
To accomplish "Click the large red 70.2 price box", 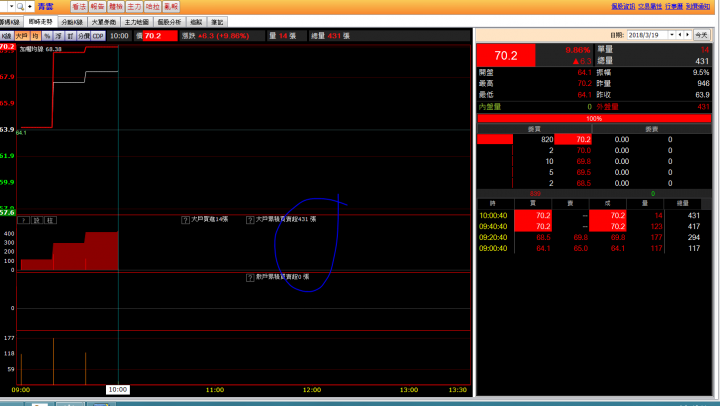I will click(x=506, y=56).
